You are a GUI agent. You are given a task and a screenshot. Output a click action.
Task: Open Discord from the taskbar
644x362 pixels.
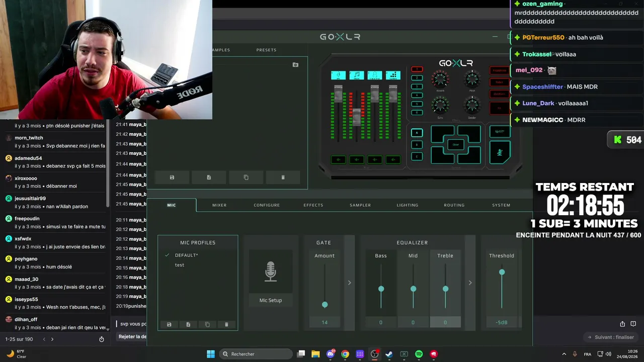pyautogui.click(x=331, y=354)
